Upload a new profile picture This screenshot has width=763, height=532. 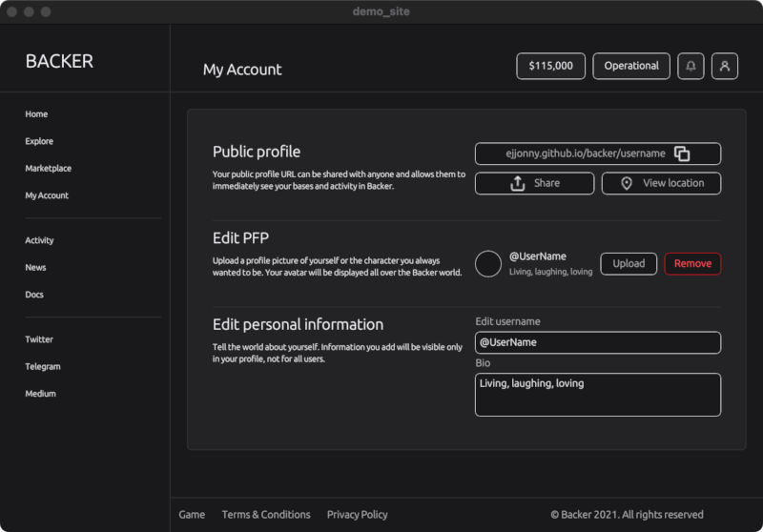coord(629,264)
